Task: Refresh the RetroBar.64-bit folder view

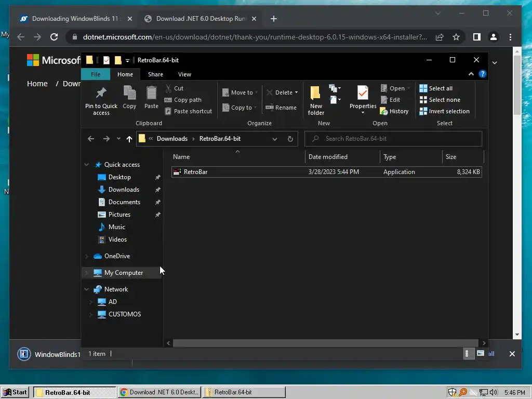Action: 290,139
